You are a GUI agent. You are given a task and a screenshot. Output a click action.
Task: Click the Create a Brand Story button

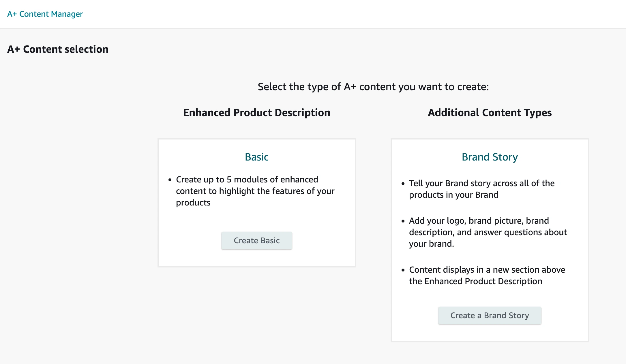490,315
